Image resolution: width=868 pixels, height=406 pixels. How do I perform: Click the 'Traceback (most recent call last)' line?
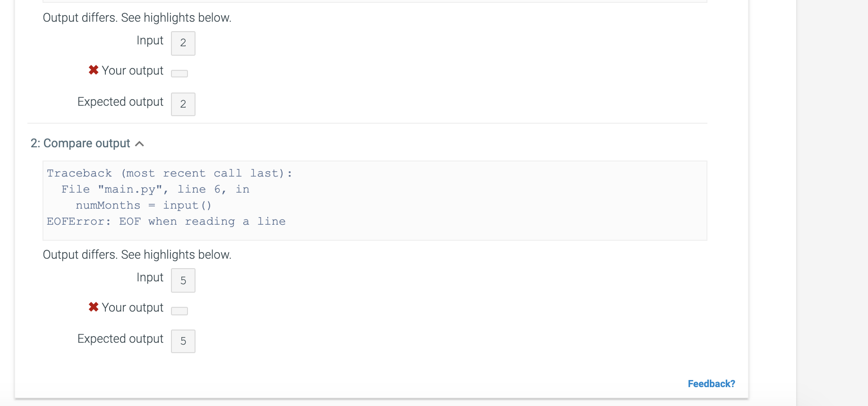(170, 173)
